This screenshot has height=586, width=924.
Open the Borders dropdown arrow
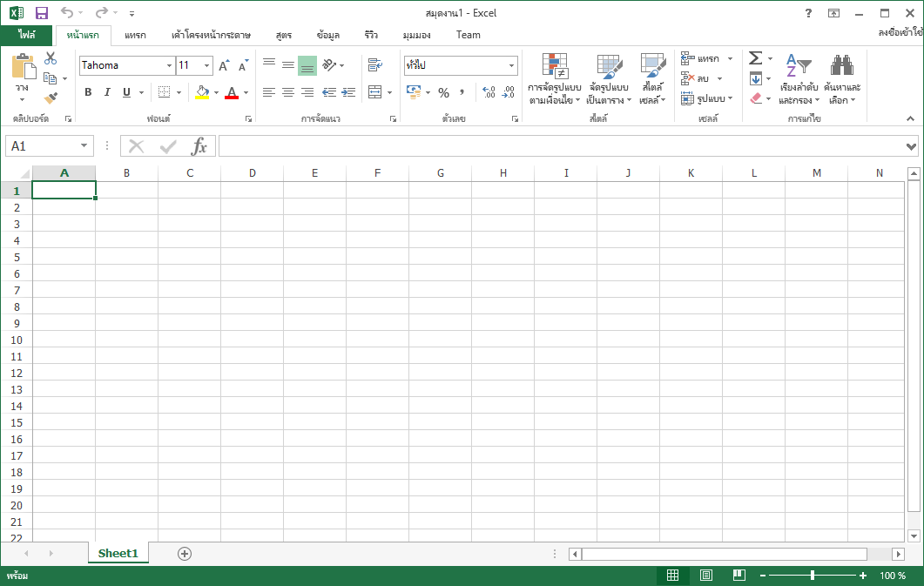pyautogui.click(x=179, y=92)
